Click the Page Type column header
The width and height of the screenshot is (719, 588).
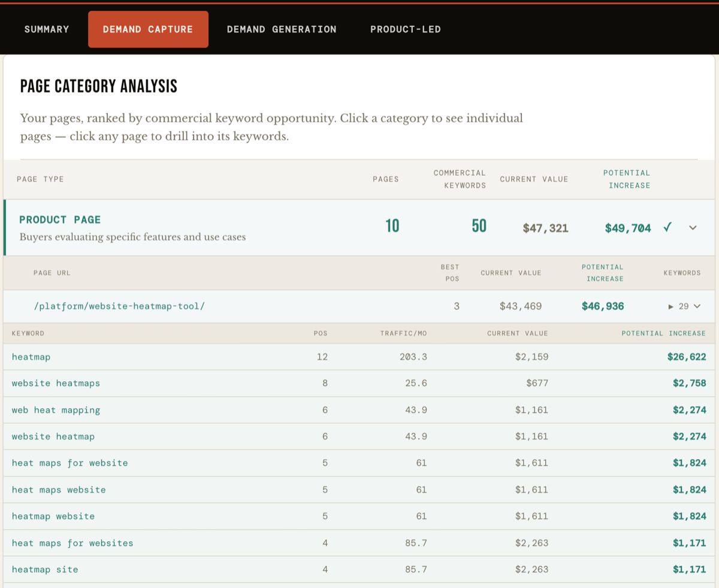(40, 179)
